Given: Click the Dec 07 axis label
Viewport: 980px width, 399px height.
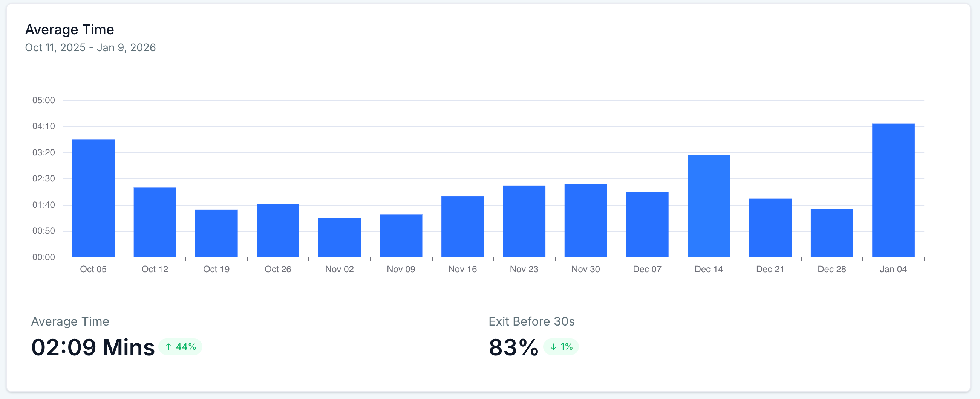Looking at the screenshot, I should click(647, 269).
